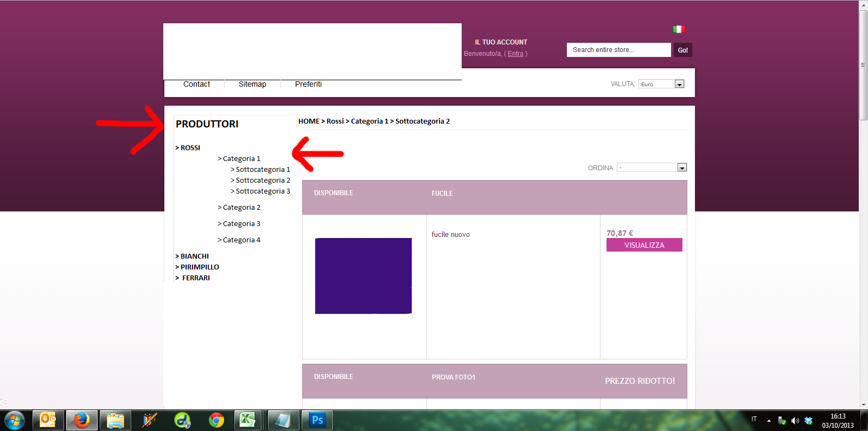Open Sottocategoria 2 in the sidebar

point(260,180)
